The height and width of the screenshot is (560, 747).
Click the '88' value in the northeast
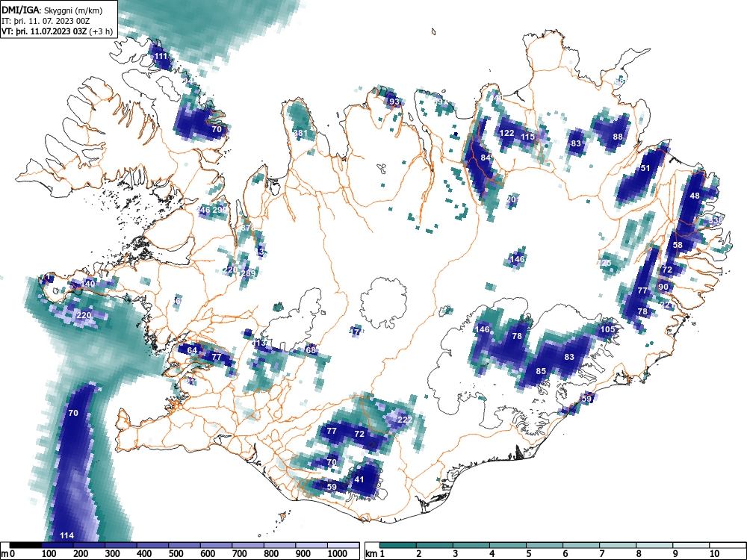618,137
